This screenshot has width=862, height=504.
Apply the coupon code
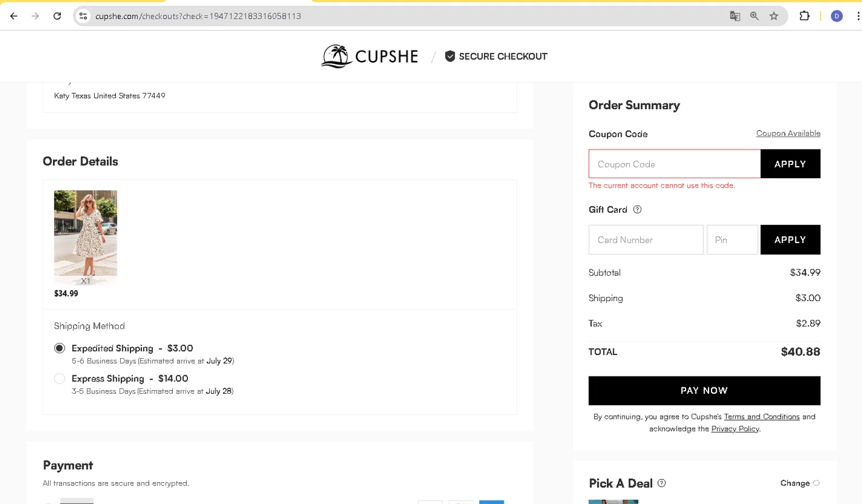(790, 164)
